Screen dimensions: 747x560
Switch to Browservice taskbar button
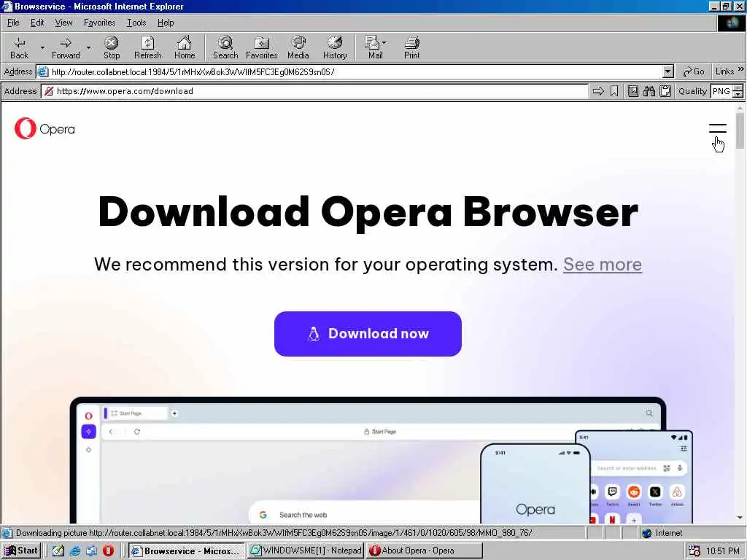186,551
